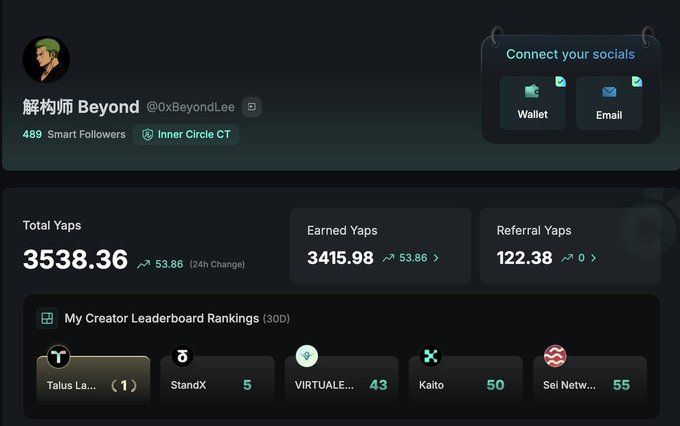Click the envelope email icon
This screenshot has height=426, width=680.
609,92
